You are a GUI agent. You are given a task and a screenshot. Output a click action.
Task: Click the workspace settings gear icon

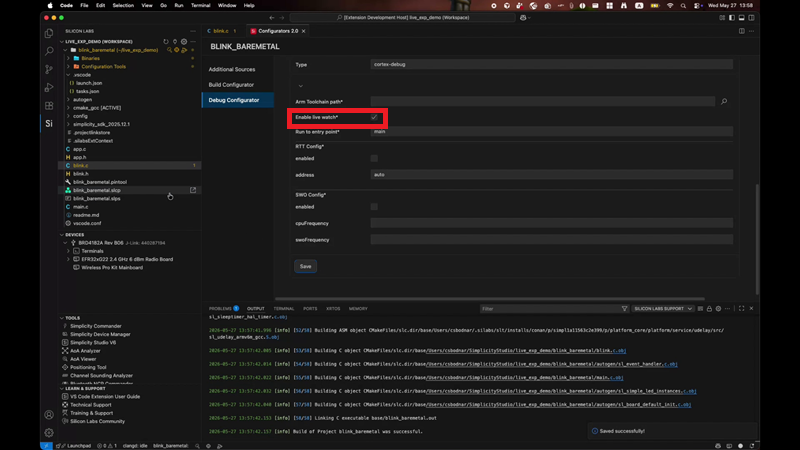[x=184, y=41]
